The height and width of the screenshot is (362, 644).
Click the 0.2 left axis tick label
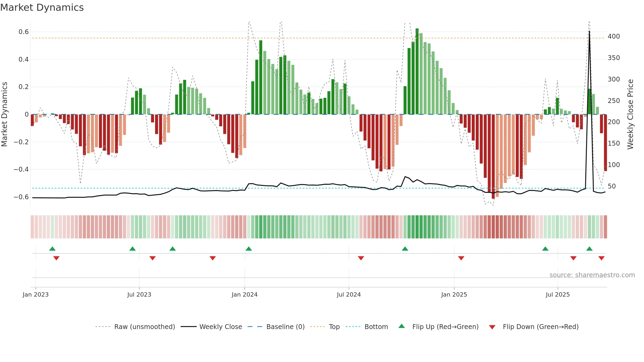(x=24, y=87)
